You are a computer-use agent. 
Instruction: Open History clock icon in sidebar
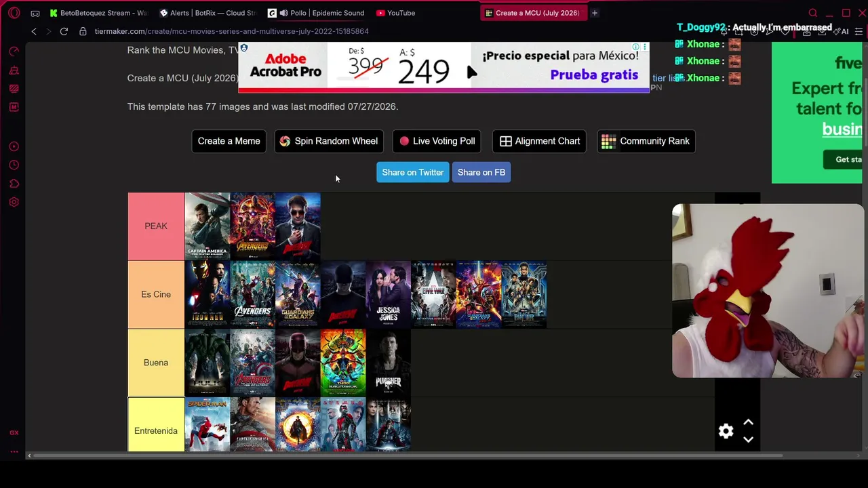(14, 165)
